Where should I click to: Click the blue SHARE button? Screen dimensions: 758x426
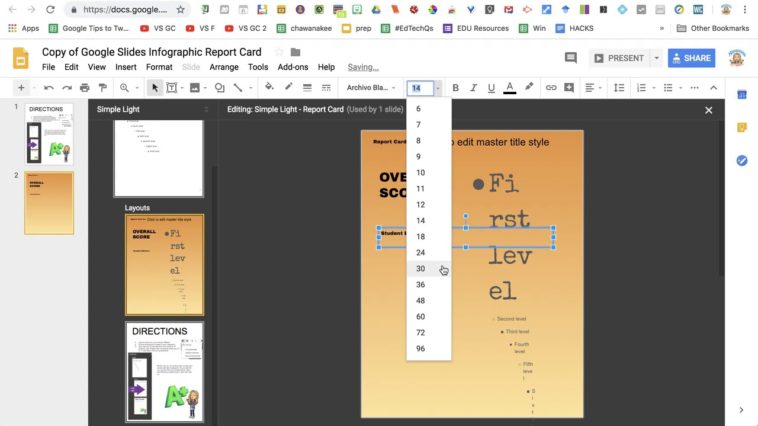pos(691,58)
